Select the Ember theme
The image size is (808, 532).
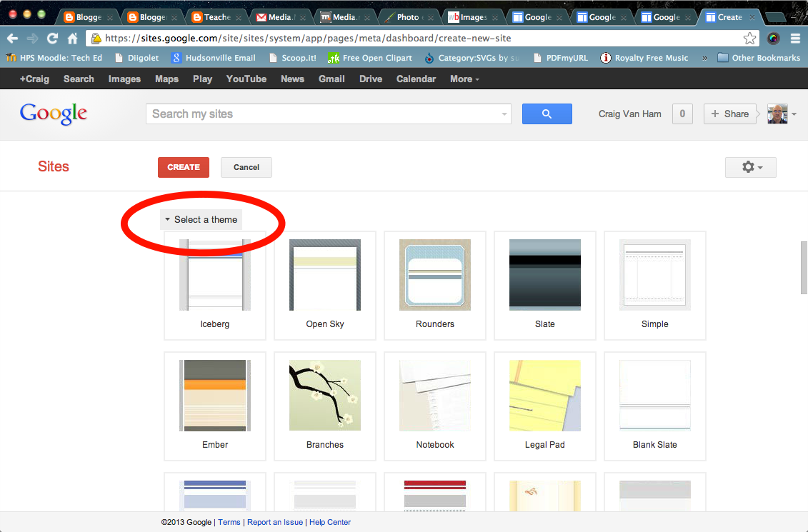pyautogui.click(x=215, y=406)
